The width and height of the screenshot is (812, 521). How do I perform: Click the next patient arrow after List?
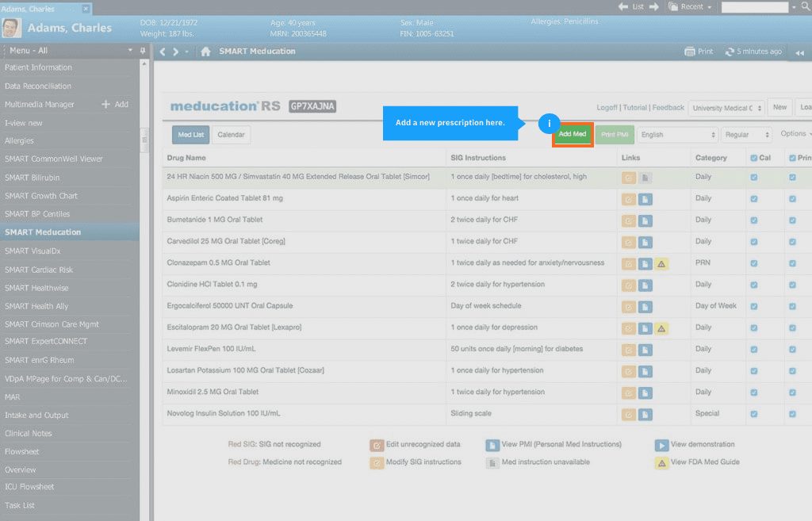point(654,6)
